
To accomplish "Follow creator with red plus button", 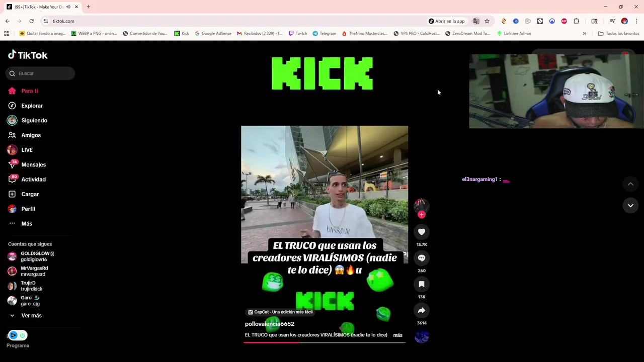I will tap(422, 215).
